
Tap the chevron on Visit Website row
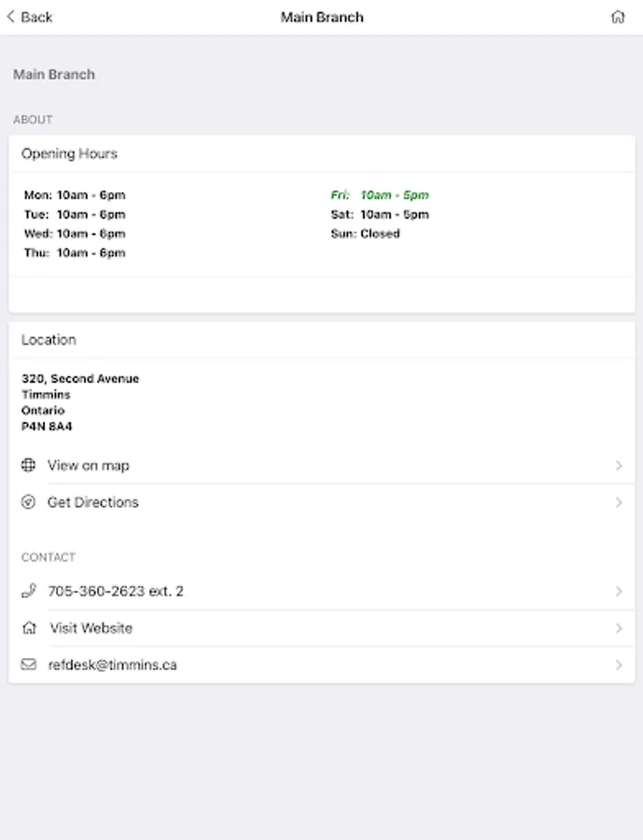pyautogui.click(x=619, y=628)
